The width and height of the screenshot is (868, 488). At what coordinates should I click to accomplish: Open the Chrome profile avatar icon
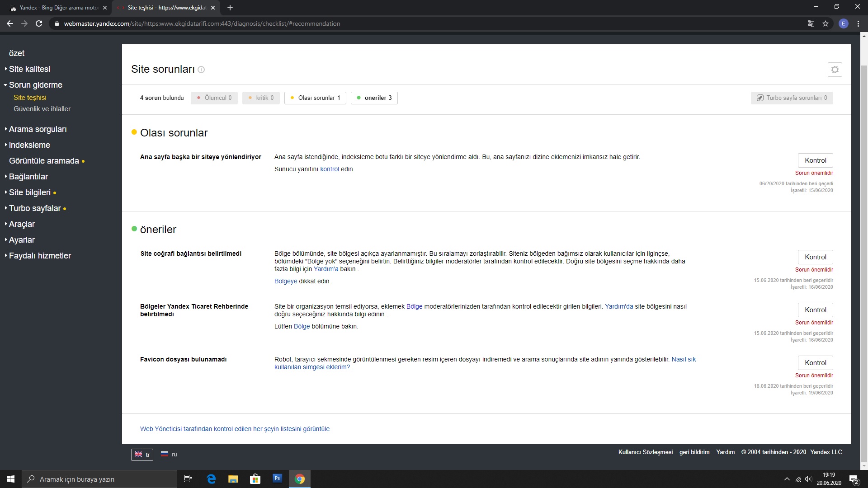click(x=843, y=23)
